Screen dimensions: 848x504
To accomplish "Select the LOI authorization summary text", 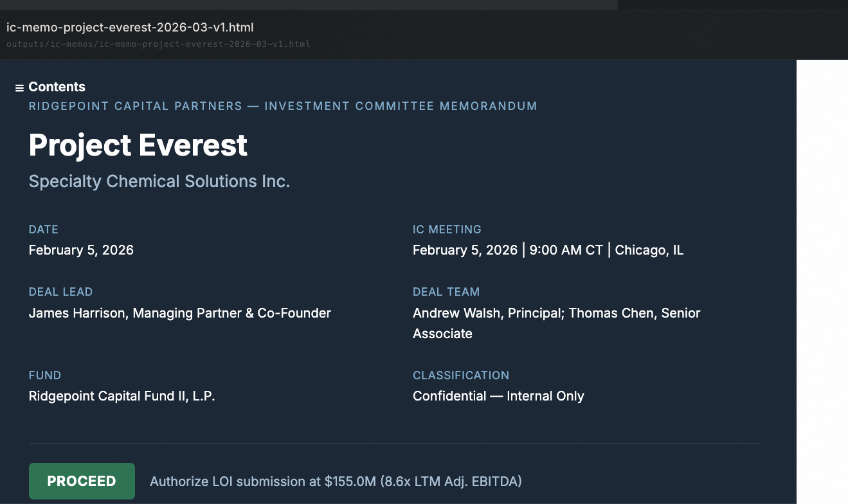I will 335,481.
